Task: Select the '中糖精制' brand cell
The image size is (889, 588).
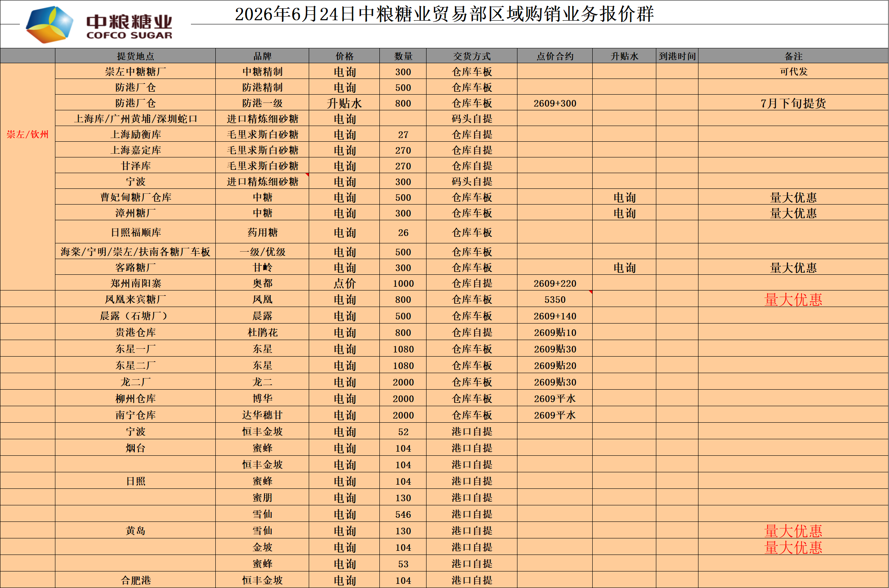Action: (262, 71)
